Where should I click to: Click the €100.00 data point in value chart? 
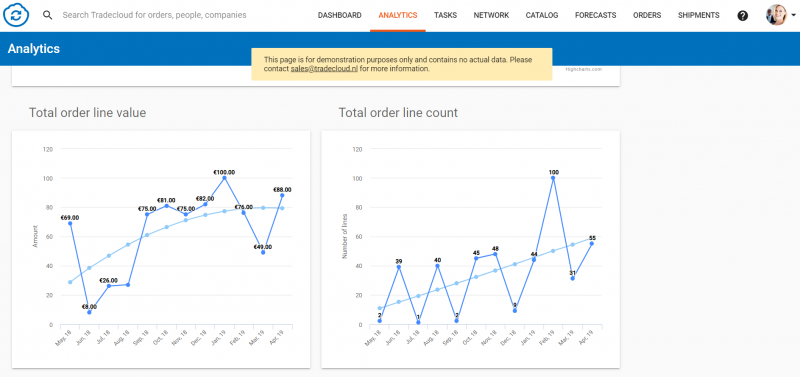click(224, 178)
